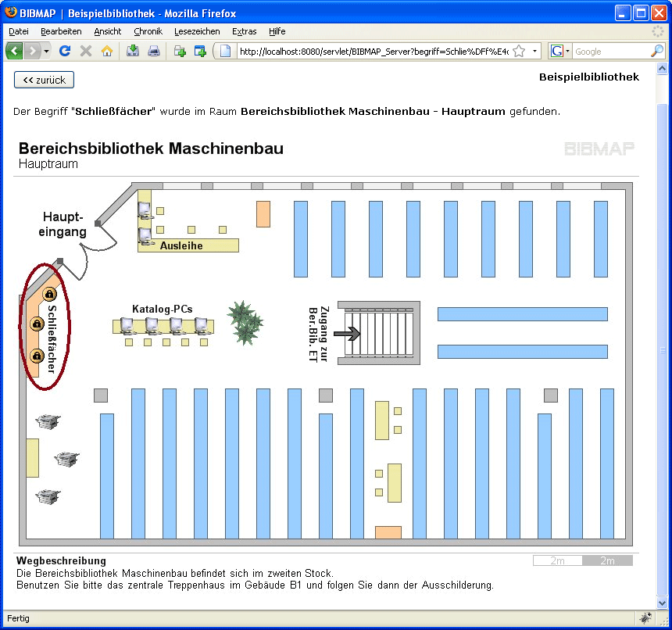The width and height of the screenshot is (672, 630).
Task: Minimize the Firefox window
Action: tap(622, 13)
